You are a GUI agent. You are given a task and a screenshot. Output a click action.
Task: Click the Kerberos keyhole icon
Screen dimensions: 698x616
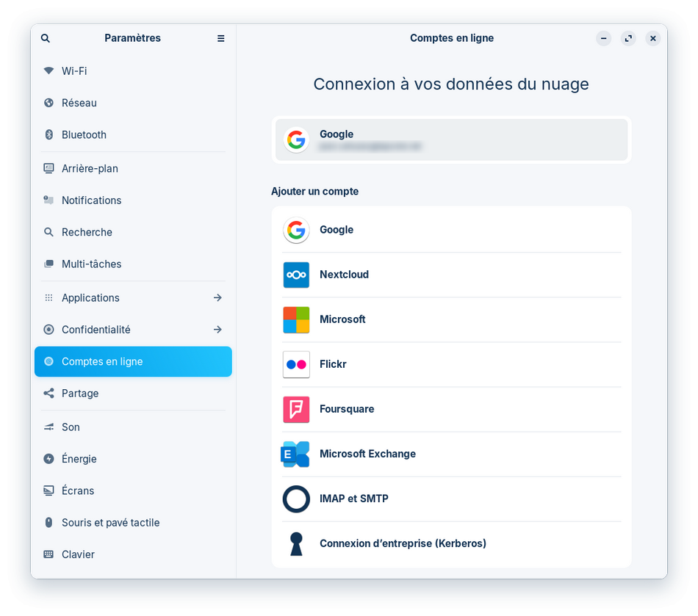(x=296, y=544)
